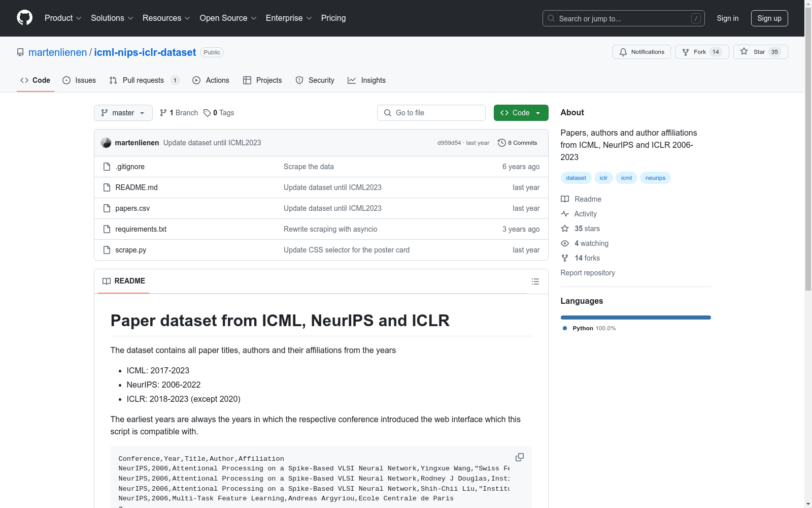View the 0 Tags link

click(219, 113)
